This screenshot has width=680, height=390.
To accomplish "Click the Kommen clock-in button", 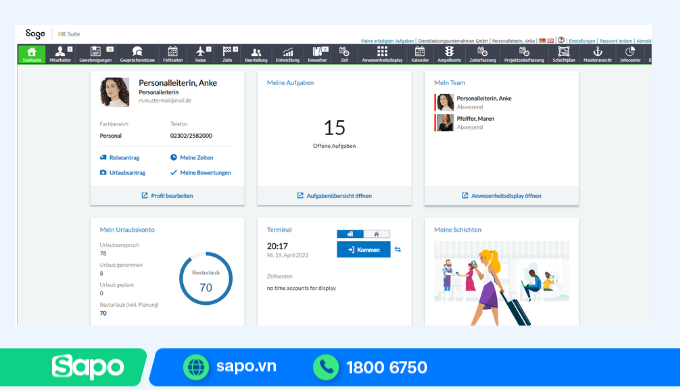I will click(x=363, y=249).
